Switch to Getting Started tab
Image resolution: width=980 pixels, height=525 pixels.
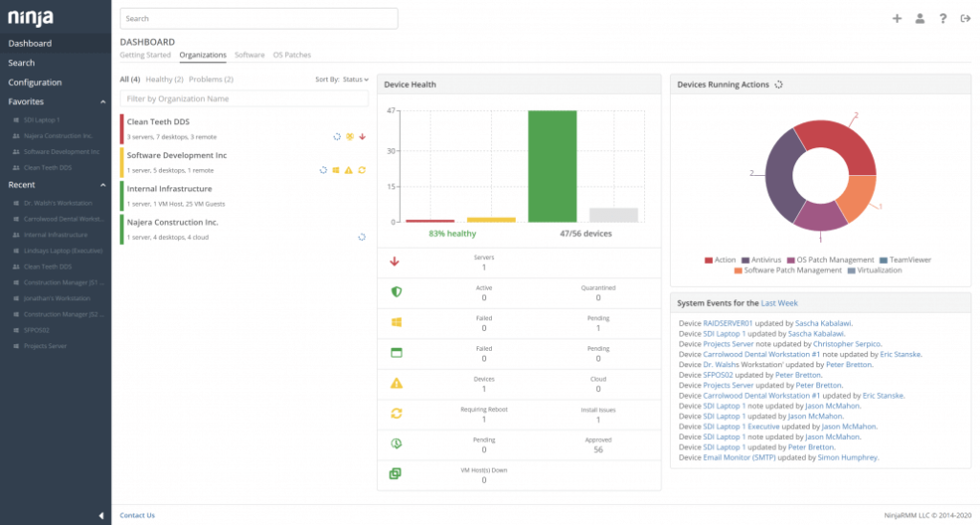(x=145, y=55)
